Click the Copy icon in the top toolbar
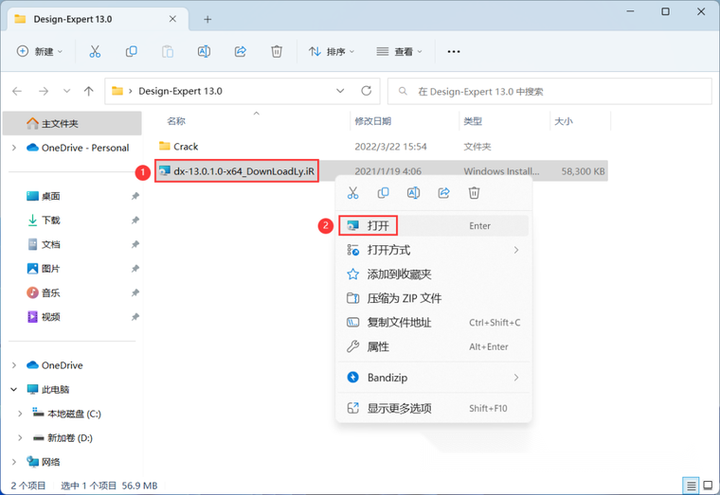Screen dimensions: 720x495 (131, 51)
